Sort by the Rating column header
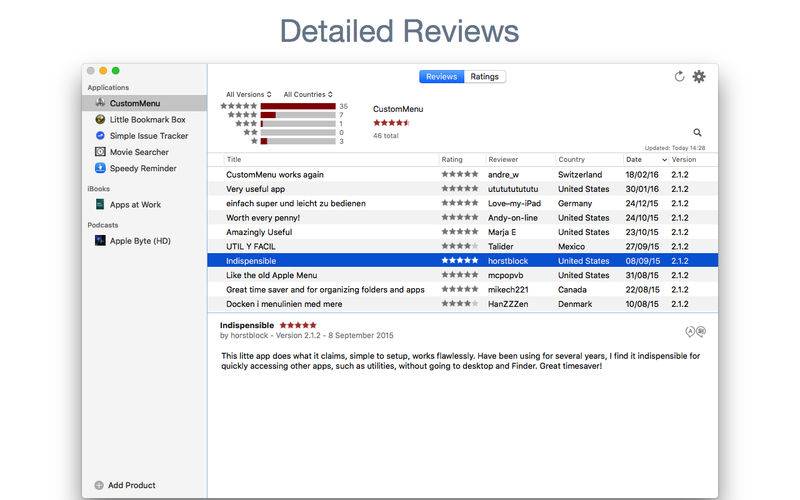This screenshot has height=500, width=800. click(x=452, y=160)
